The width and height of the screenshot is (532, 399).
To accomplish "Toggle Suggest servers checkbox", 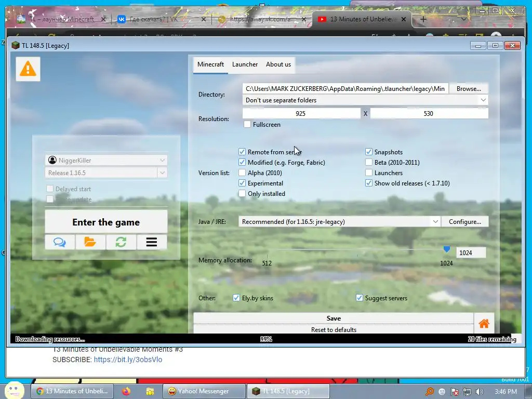I will tap(360, 298).
